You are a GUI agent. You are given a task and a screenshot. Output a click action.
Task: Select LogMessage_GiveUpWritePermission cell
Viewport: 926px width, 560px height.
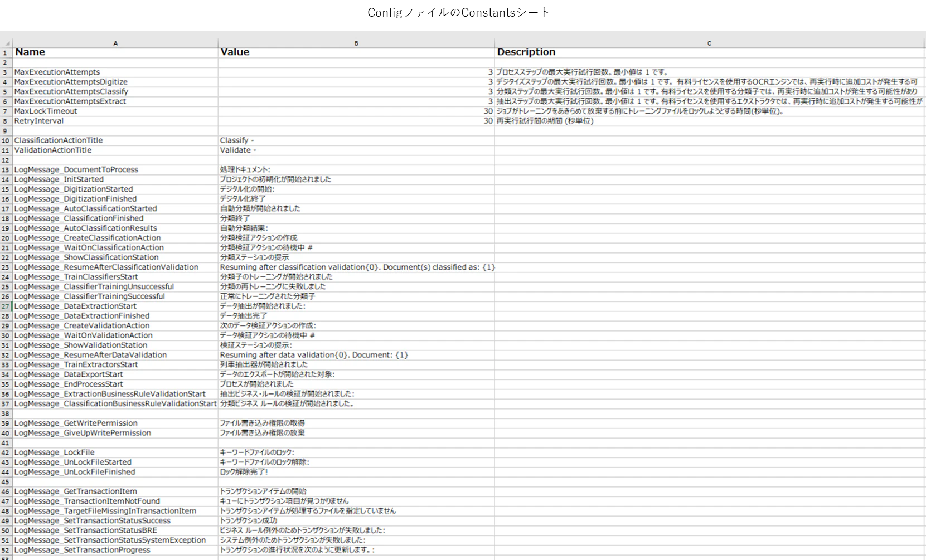click(115, 433)
